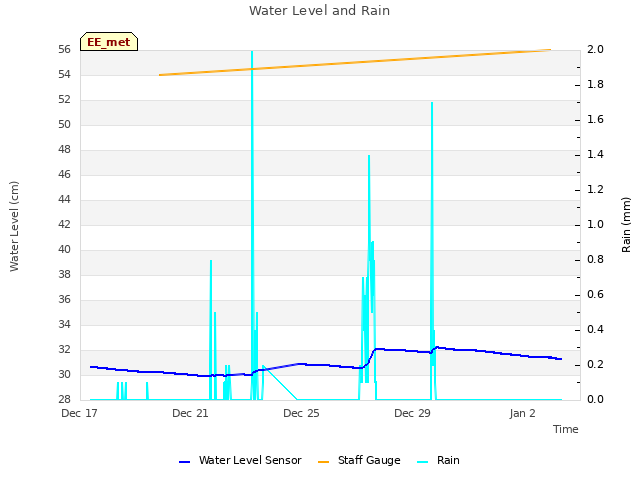Click the blue Water Level Sensor legend swatch
This screenshot has width=640, height=480.
coord(184,462)
